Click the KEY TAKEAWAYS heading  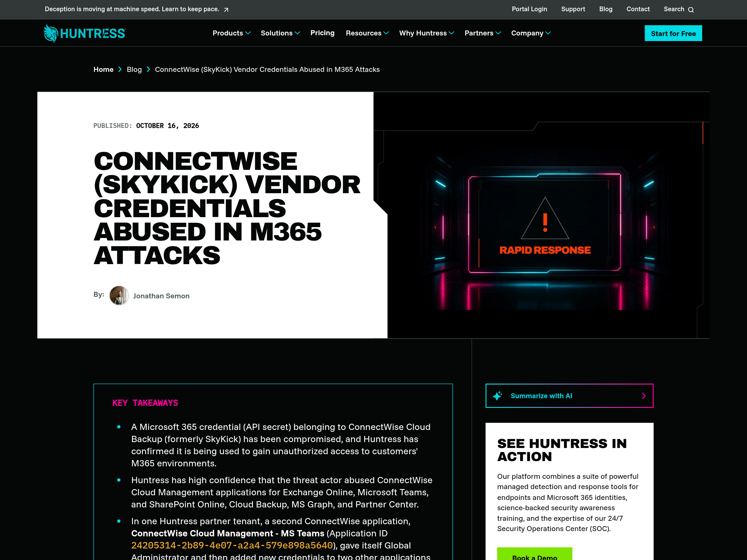(145, 403)
